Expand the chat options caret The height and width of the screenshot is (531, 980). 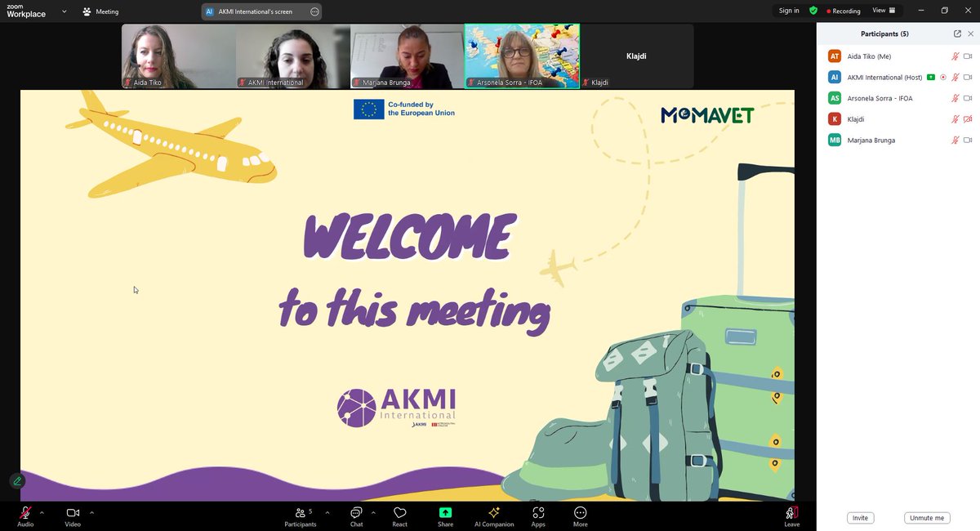pos(373,512)
